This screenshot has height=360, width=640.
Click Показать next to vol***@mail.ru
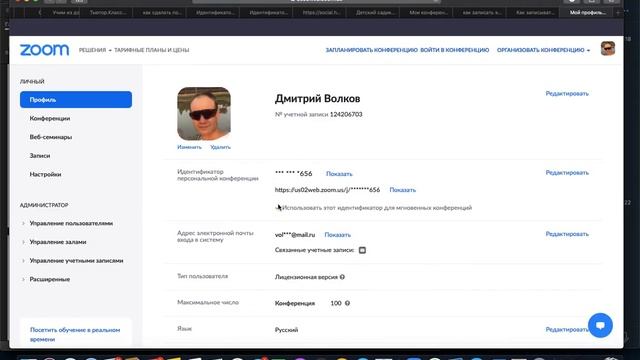338,235
